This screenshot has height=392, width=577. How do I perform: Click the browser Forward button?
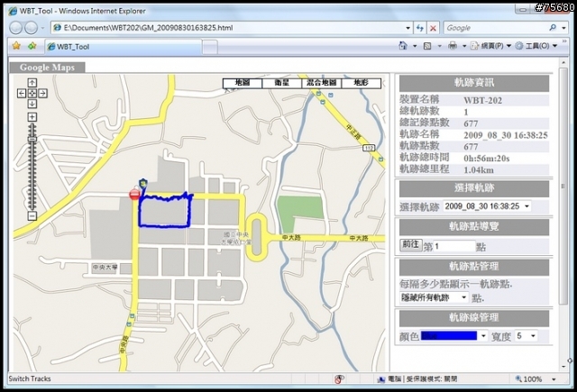pyautogui.click(x=31, y=28)
